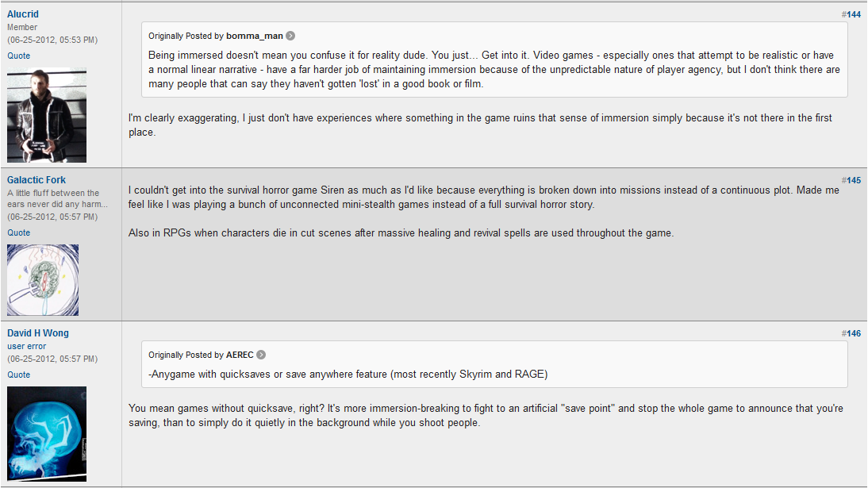
Task: Click bomma_man username in quote
Action: pos(254,36)
